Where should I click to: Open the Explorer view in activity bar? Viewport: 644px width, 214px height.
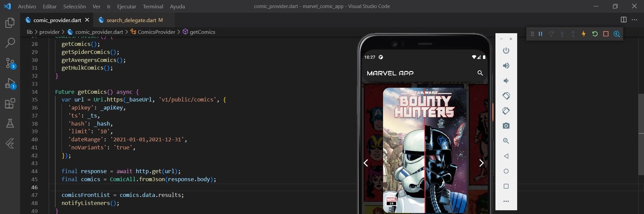[x=10, y=23]
